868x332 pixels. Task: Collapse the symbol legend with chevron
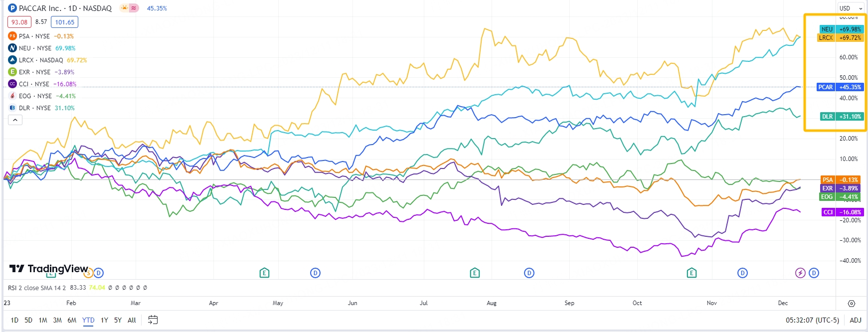point(15,120)
